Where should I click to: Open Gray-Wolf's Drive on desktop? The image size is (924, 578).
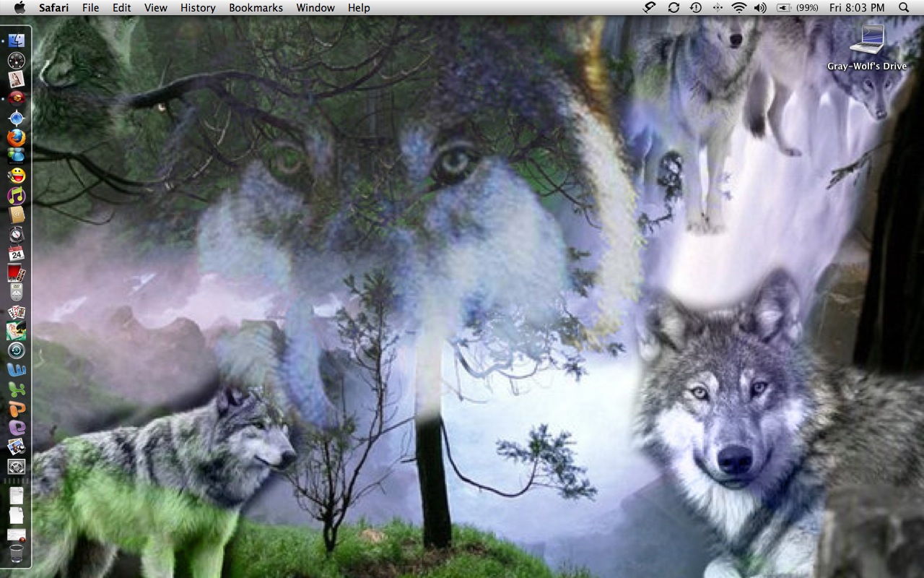pos(867,48)
